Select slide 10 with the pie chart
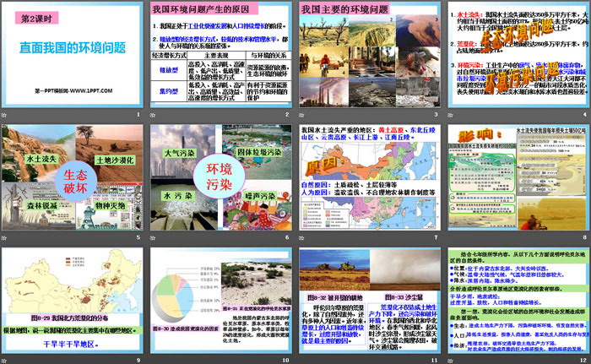Viewport: 591px width, 364px height. tap(221, 301)
